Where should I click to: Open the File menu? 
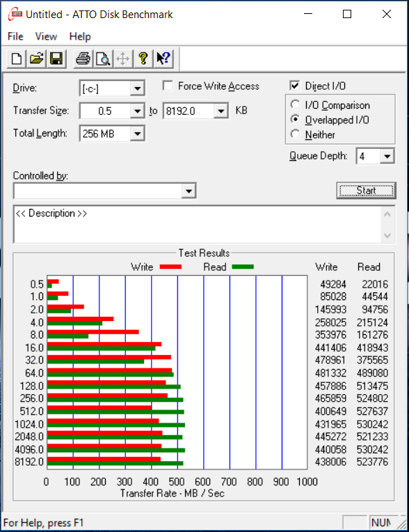pos(15,36)
